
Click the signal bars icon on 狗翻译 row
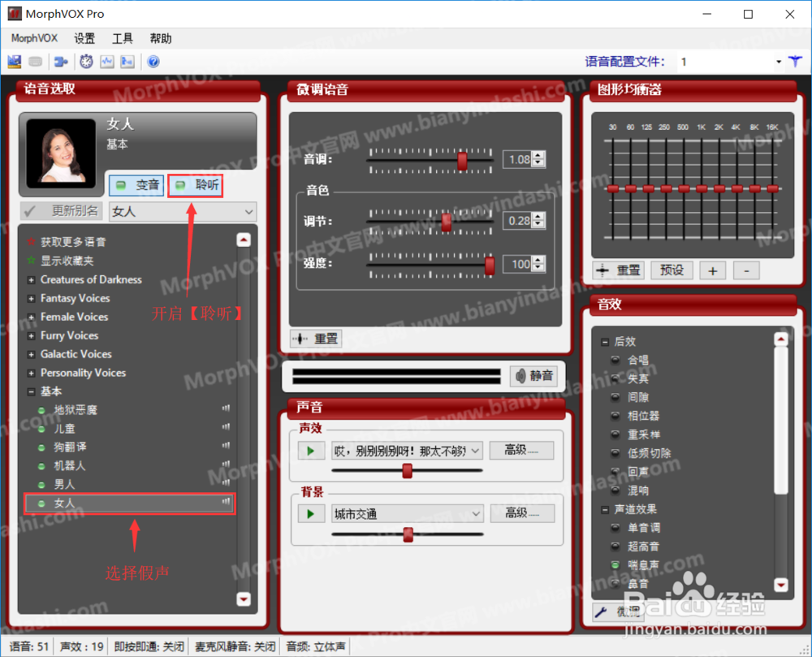[226, 445]
